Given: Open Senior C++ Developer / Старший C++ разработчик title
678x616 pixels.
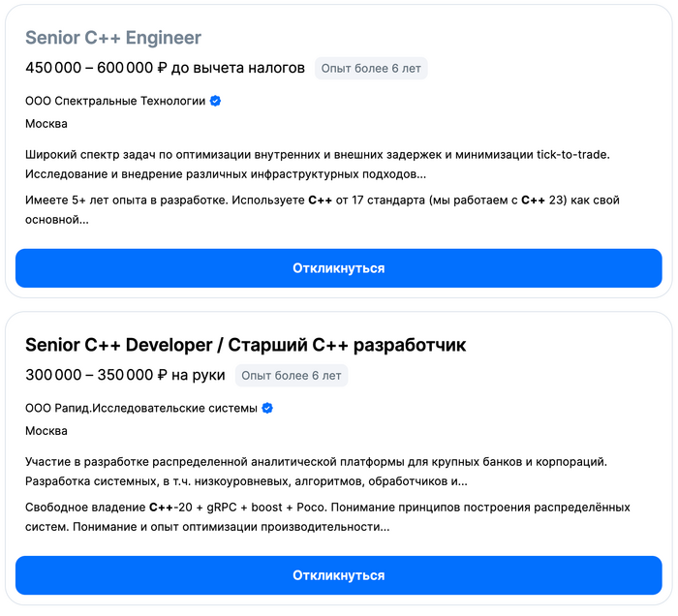Looking at the screenshot, I should click(x=245, y=345).
